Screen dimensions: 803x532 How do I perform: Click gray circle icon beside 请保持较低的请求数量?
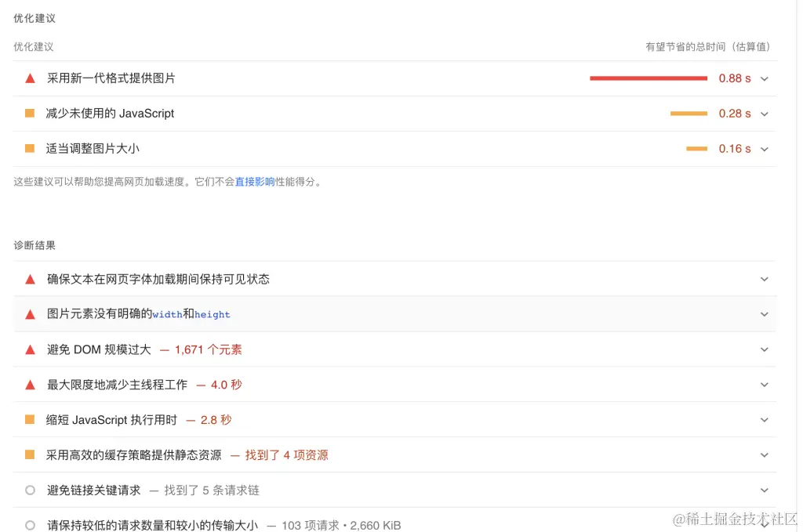pos(31,525)
